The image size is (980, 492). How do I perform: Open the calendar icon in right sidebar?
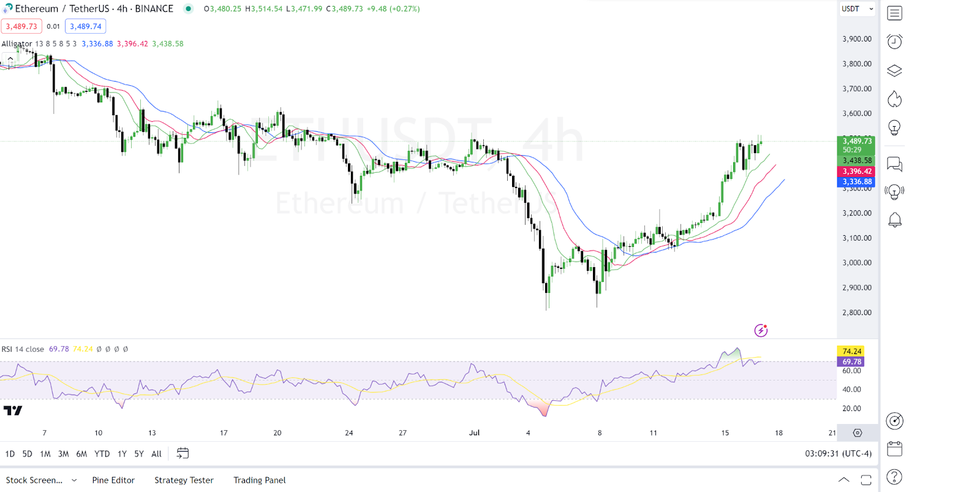[894, 449]
